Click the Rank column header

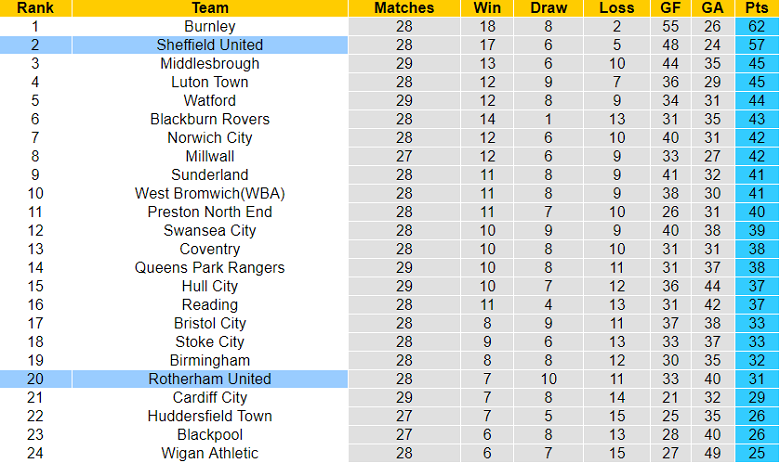click(x=35, y=8)
